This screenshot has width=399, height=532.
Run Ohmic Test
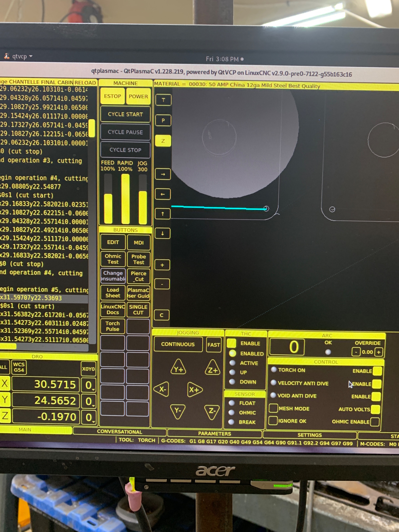(113, 259)
